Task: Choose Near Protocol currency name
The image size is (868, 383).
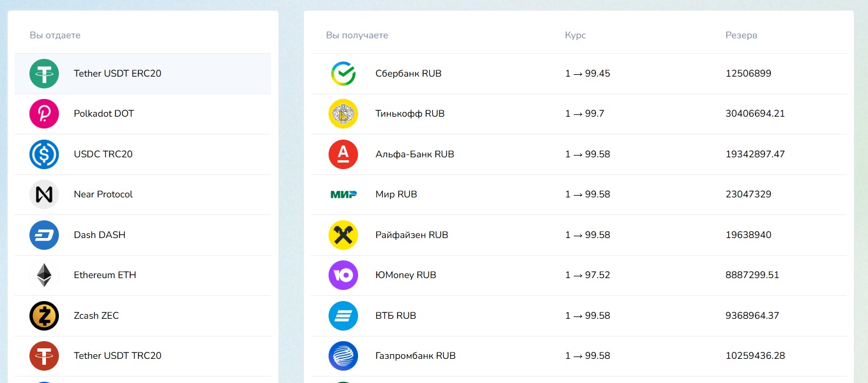Action: [103, 194]
